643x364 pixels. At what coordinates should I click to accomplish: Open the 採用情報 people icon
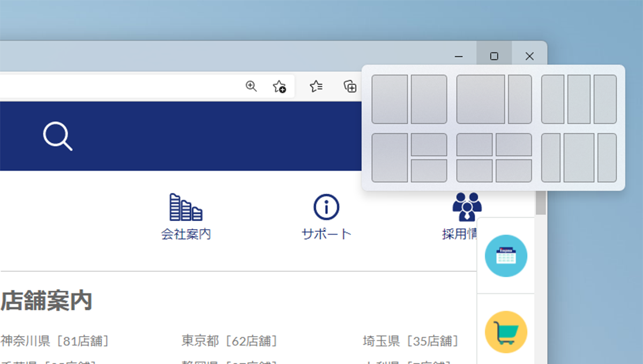pyautogui.click(x=467, y=207)
